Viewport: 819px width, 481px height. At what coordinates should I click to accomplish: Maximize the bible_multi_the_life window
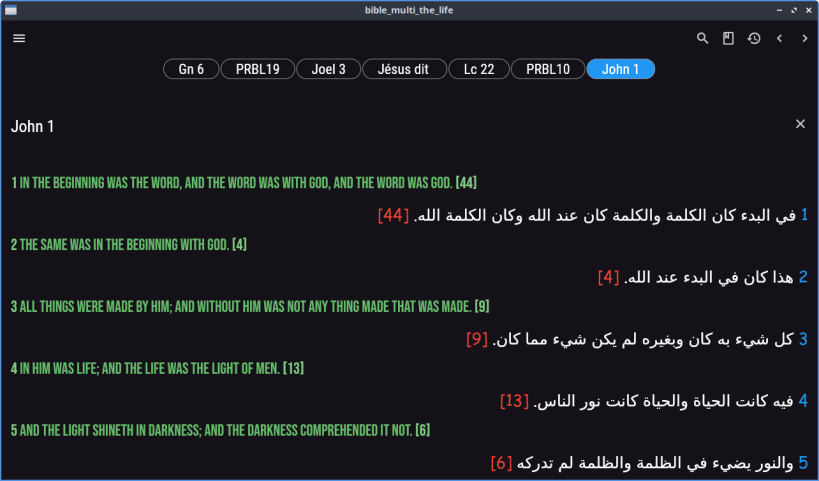pos(794,10)
